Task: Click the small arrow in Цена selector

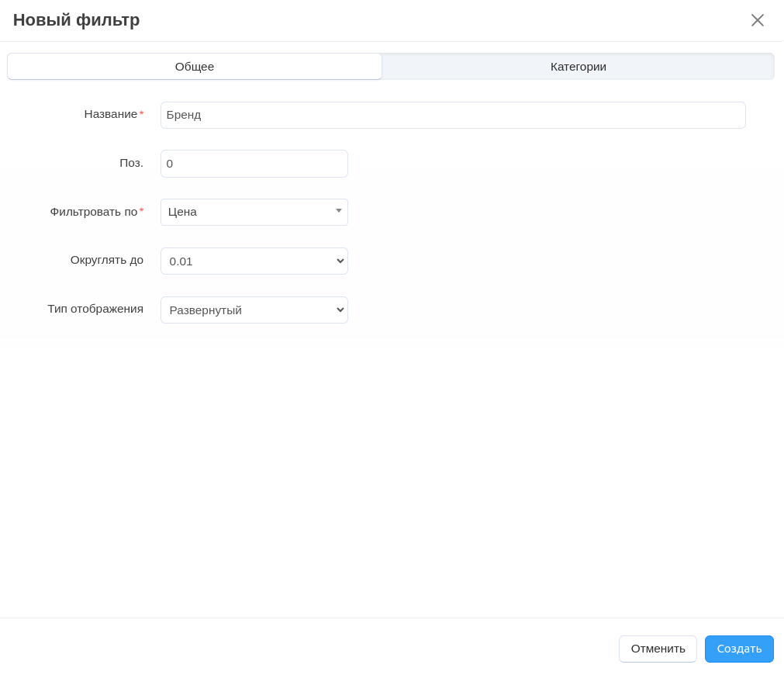Action: coord(338,211)
